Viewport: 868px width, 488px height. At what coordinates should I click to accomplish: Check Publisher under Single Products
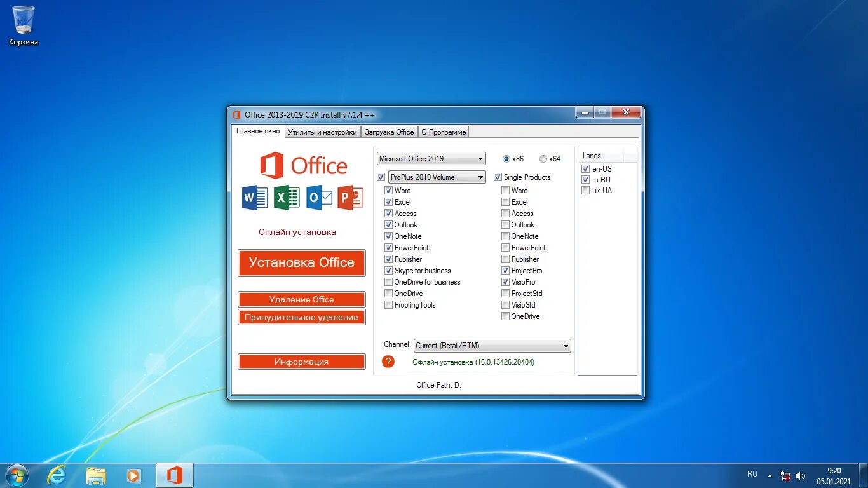coord(505,259)
